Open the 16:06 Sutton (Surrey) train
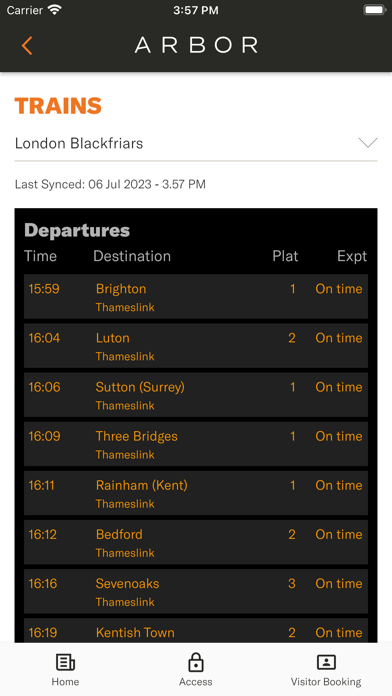 [x=196, y=395]
